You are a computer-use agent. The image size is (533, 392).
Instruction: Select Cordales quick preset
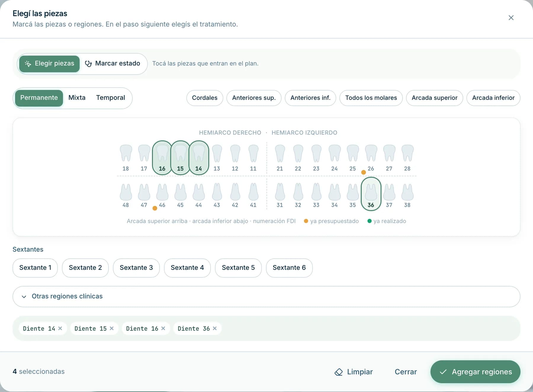point(205,98)
